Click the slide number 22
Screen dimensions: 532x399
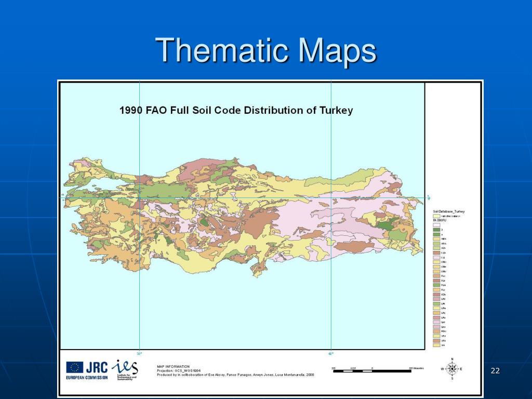(x=495, y=370)
